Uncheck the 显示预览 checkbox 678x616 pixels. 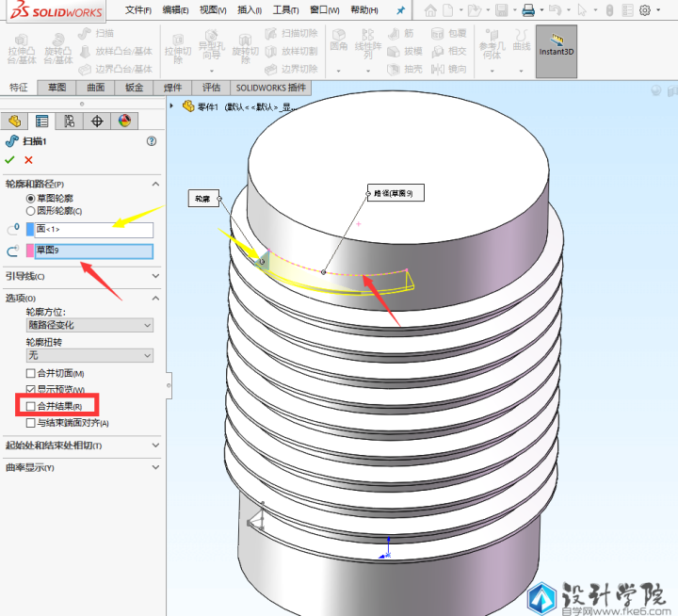pos(31,389)
